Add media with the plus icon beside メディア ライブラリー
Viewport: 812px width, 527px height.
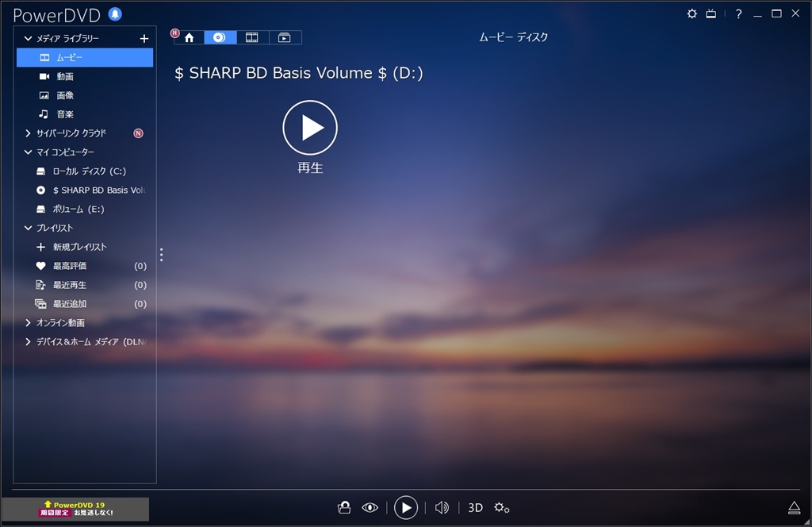point(144,38)
